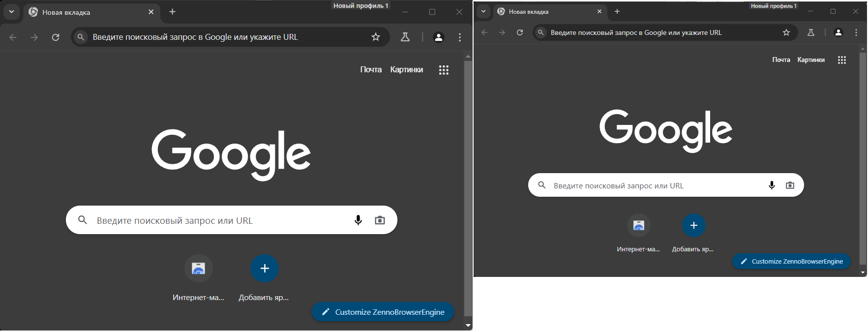Click the Добавить яр... plus button in the left window
The height and width of the screenshot is (332, 868).
(x=265, y=269)
